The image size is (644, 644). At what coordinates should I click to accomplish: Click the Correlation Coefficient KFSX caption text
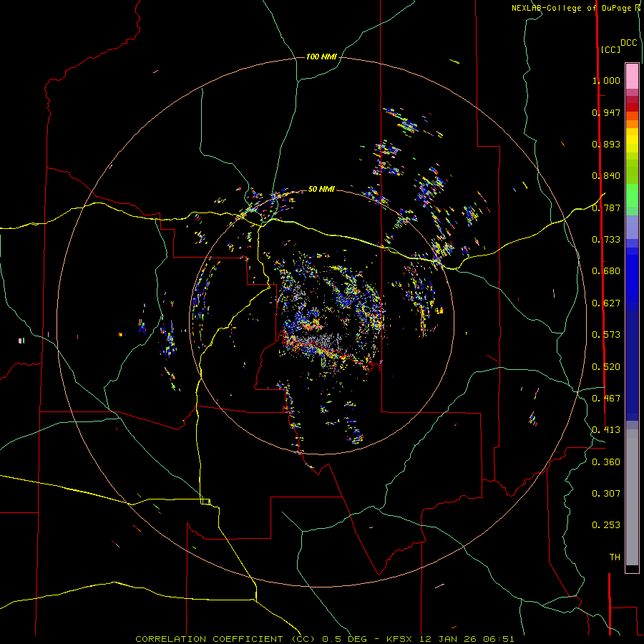[x=324, y=639]
